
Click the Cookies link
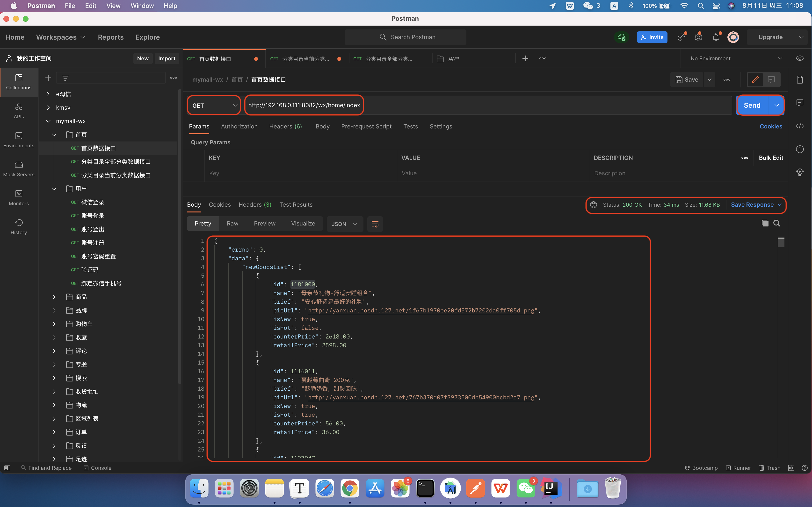[771, 127]
